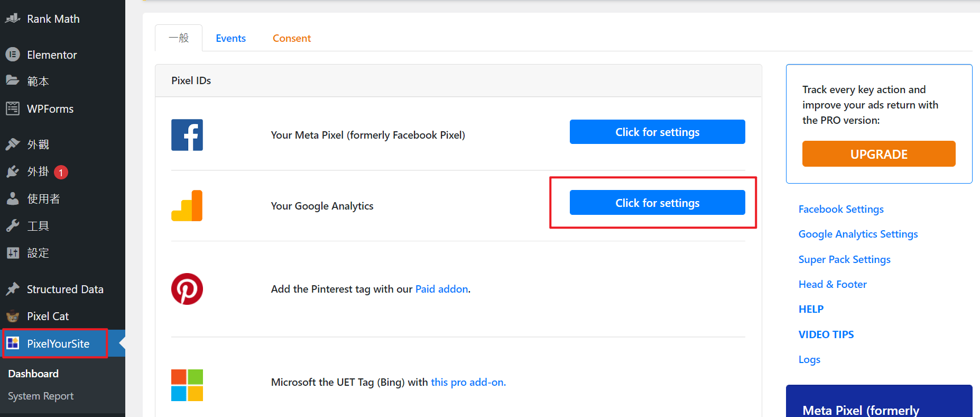Open the Google Analytics Settings link
Viewport: 980px width, 417px height.
pos(858,234)
